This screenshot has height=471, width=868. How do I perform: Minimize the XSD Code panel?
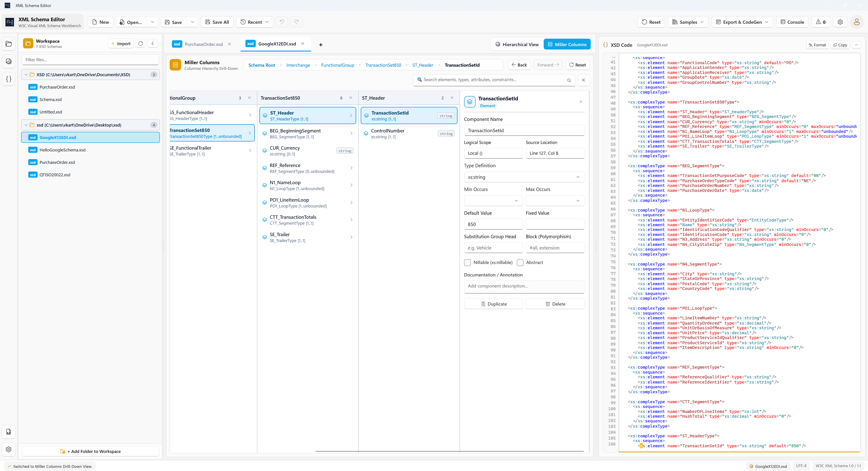pyautogui.click(x=856, y=45)
